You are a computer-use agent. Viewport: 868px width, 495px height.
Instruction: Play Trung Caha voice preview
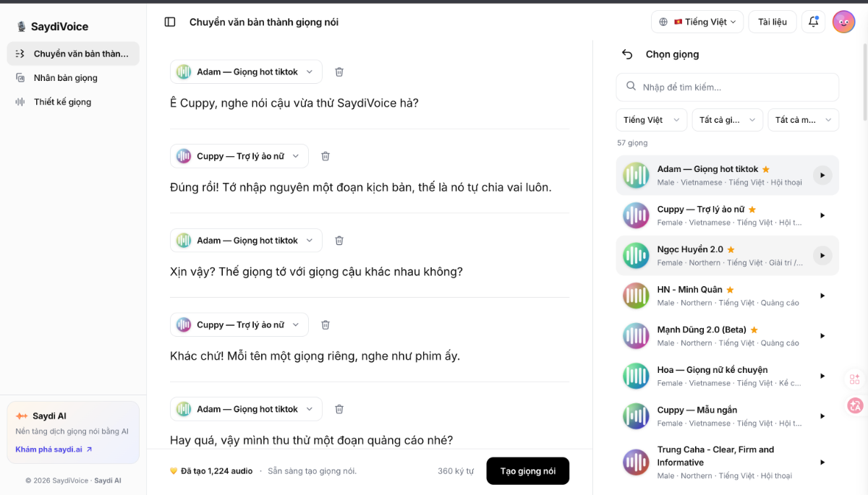point(822,462)
